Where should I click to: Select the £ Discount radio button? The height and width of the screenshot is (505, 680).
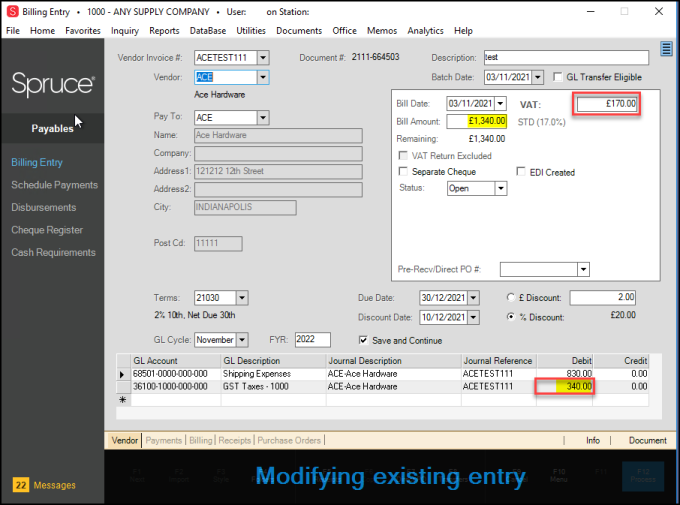click(510, 297)
